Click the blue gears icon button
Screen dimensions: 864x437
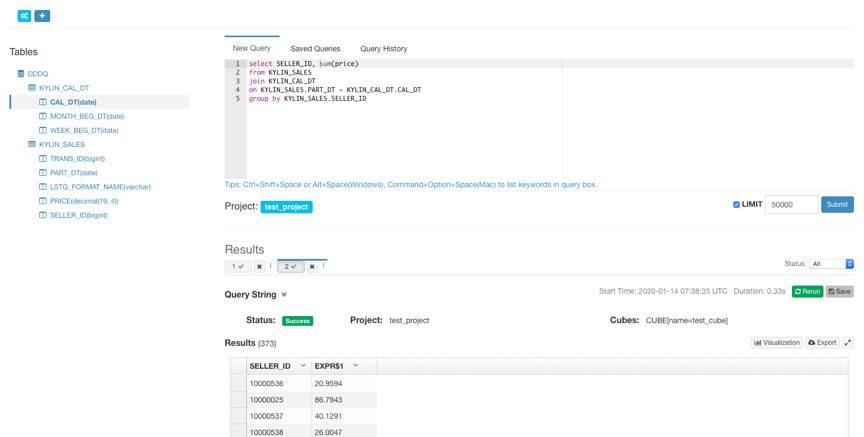(24, 16)
